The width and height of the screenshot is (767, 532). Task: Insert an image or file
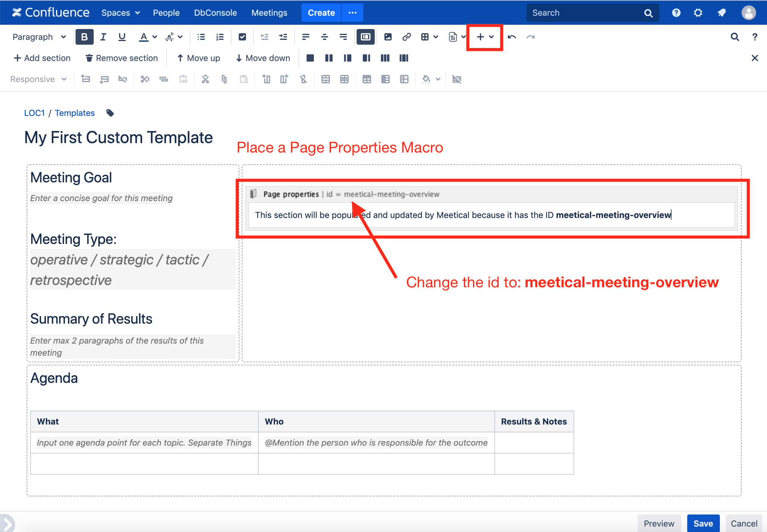388,37
